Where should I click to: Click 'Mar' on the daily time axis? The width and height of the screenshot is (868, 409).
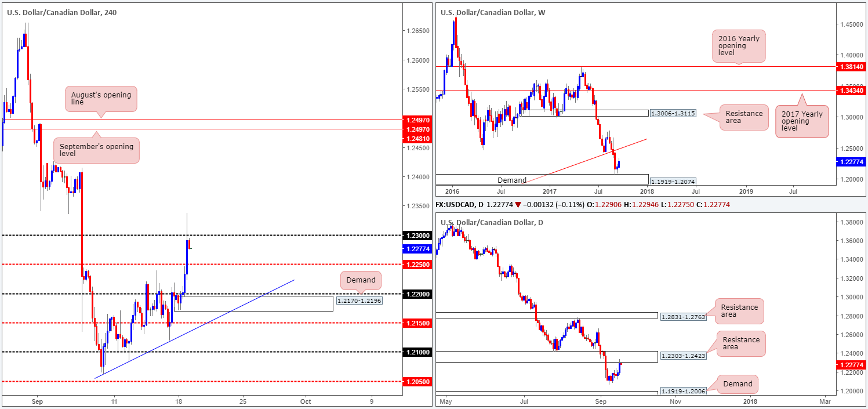click(x=825, y=401)
